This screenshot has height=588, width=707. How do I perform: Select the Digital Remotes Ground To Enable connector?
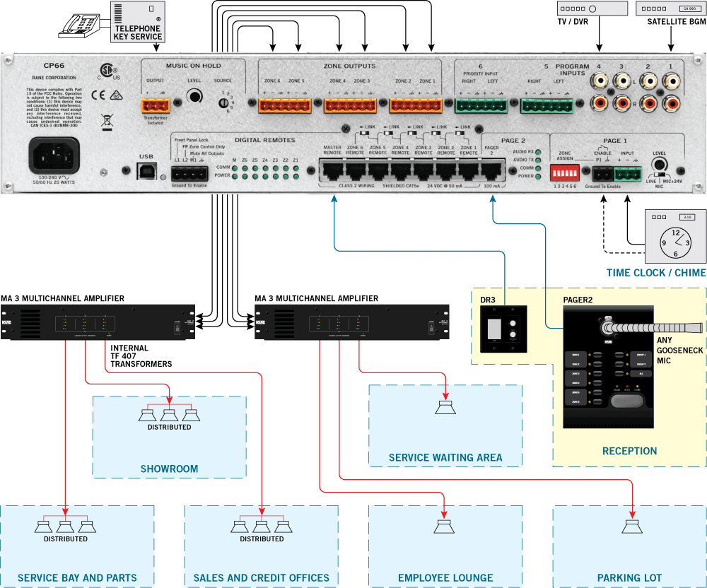pos(189,173)
